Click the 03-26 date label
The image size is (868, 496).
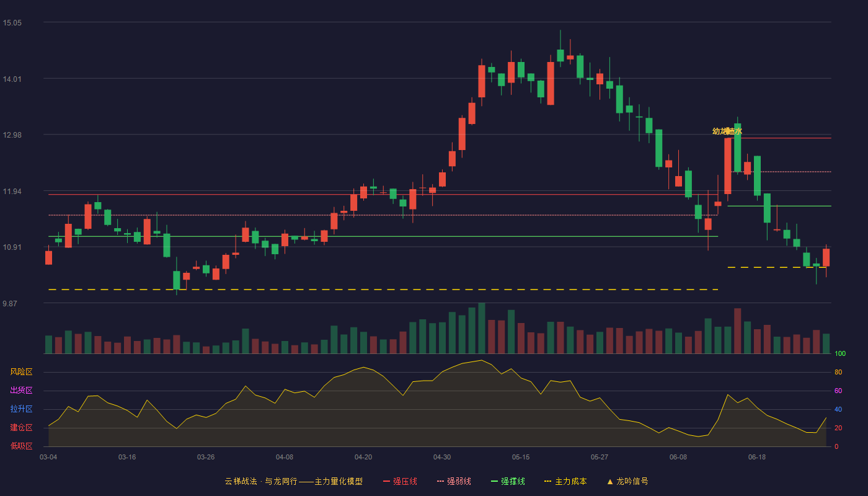206,457
